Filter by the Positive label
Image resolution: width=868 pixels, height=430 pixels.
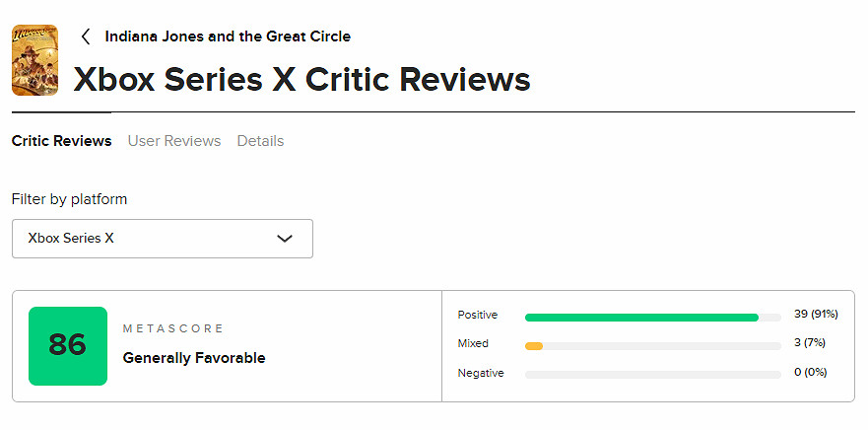pyautogui.click(x=478, y=316)
